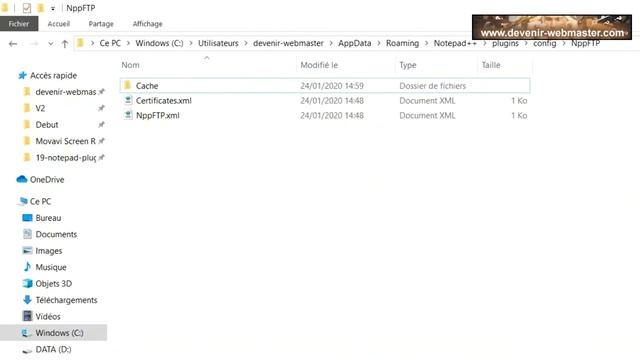Click 1 Ko size of NppFTP.xml

tap(519, 116)
